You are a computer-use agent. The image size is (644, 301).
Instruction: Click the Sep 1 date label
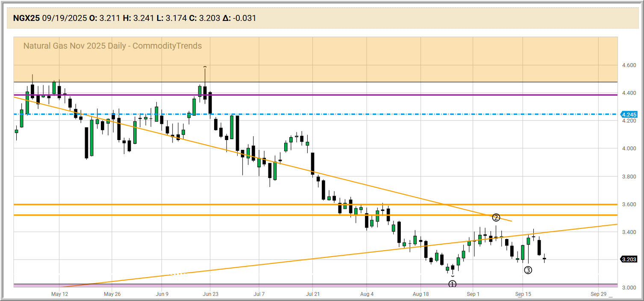[473, 294]
